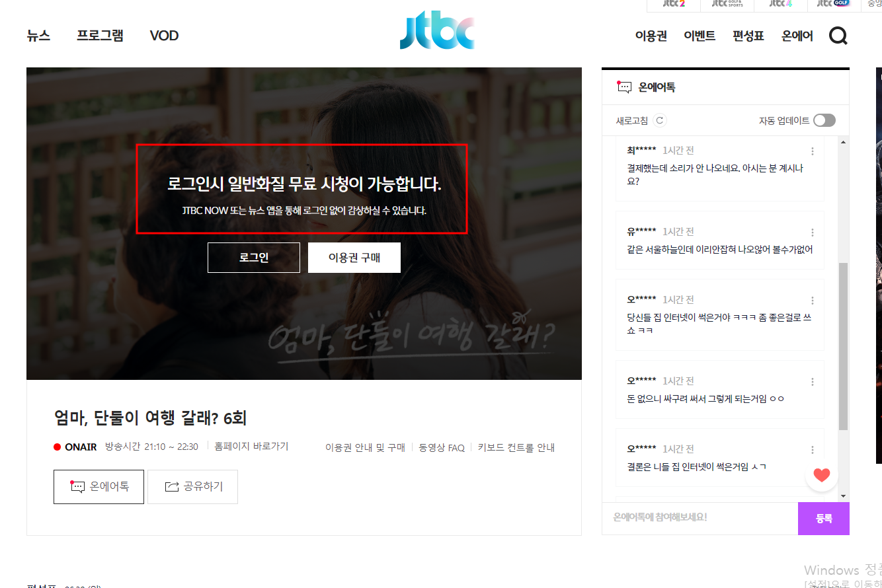
Task: Click the ONAIR live indicator label
Action: [75, 447]
